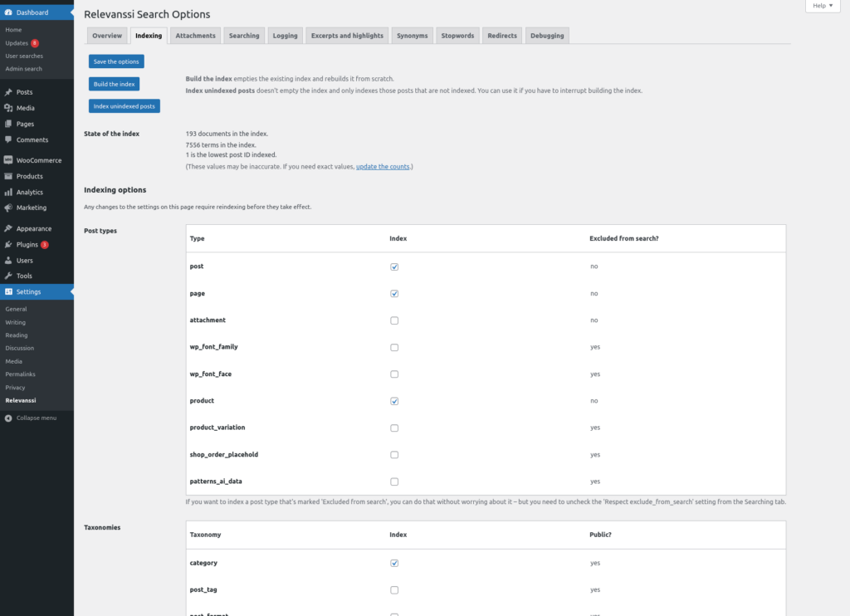
Task: Click the Dashboard gauge icon
Action: click(x=8, y=12)
